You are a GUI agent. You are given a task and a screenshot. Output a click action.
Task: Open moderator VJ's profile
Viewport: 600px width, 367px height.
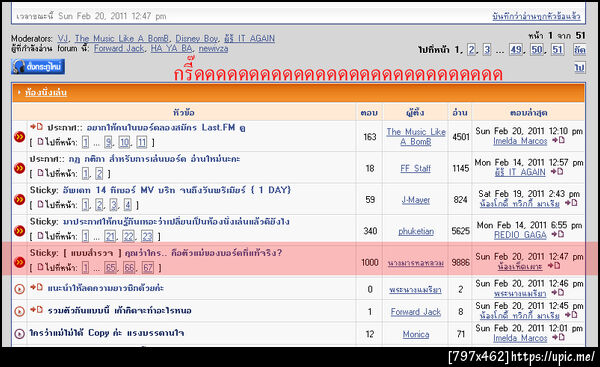click(63, 38)
